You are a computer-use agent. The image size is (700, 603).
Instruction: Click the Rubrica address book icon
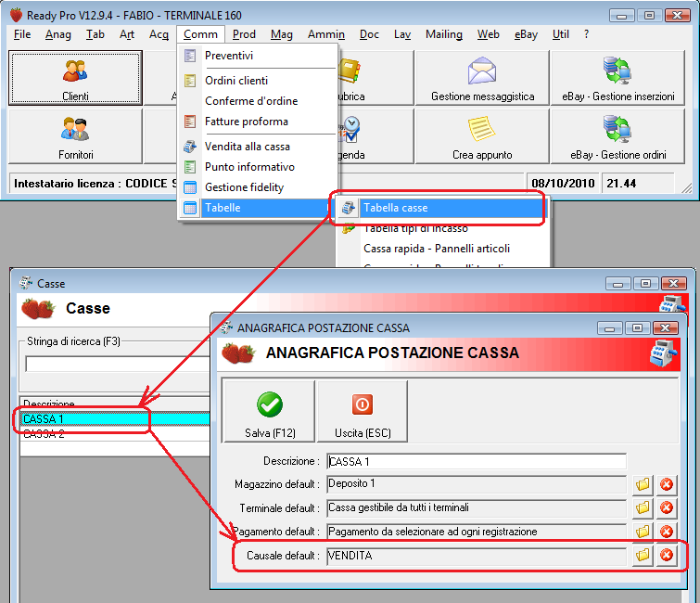350,71
